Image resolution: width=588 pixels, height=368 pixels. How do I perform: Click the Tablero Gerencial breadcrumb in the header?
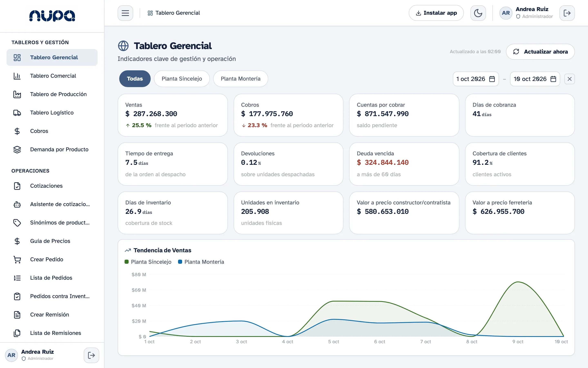(x=174, y=13)
